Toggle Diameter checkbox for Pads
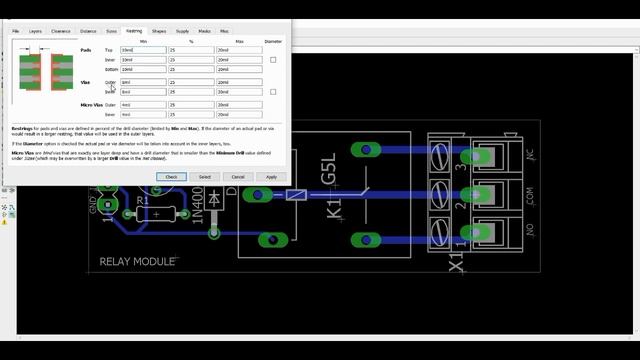 pyautogui.click(x=273, y=60)
